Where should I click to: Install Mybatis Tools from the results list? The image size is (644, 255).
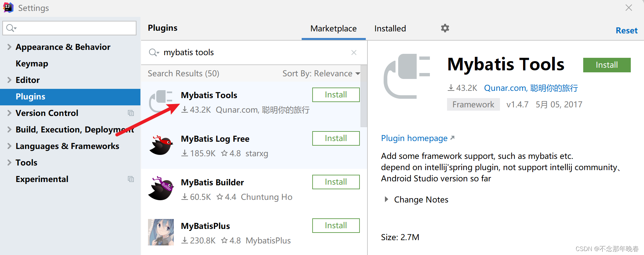pyautogui.click(x=336, y=95)
